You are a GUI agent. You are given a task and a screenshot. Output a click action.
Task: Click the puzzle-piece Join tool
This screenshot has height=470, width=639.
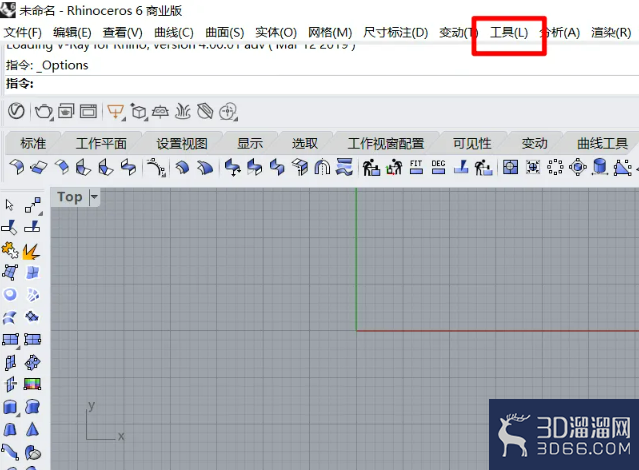(x=10, y=250)
